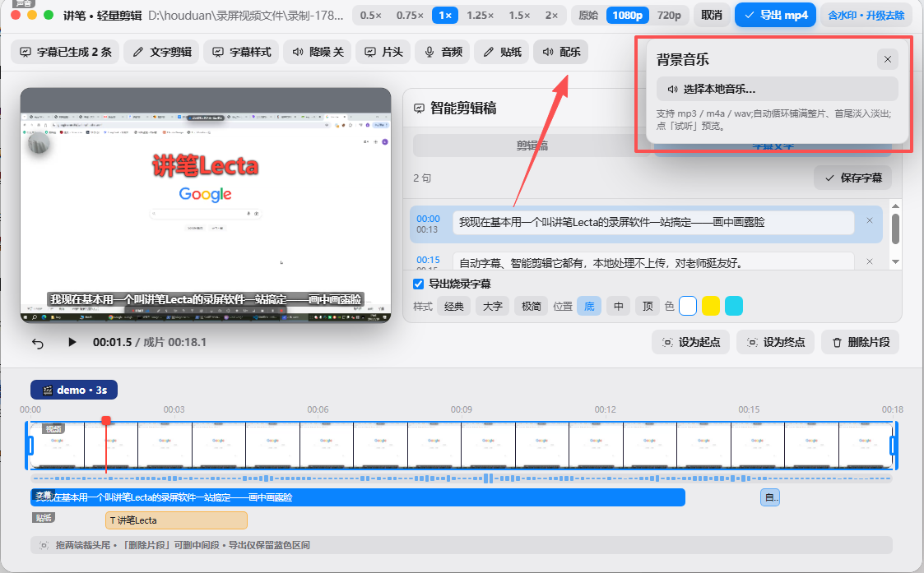Set subtitle position to 底
The height and width of the screenshot is (573, 924).
pyautogui.click(x=589, y=306)
